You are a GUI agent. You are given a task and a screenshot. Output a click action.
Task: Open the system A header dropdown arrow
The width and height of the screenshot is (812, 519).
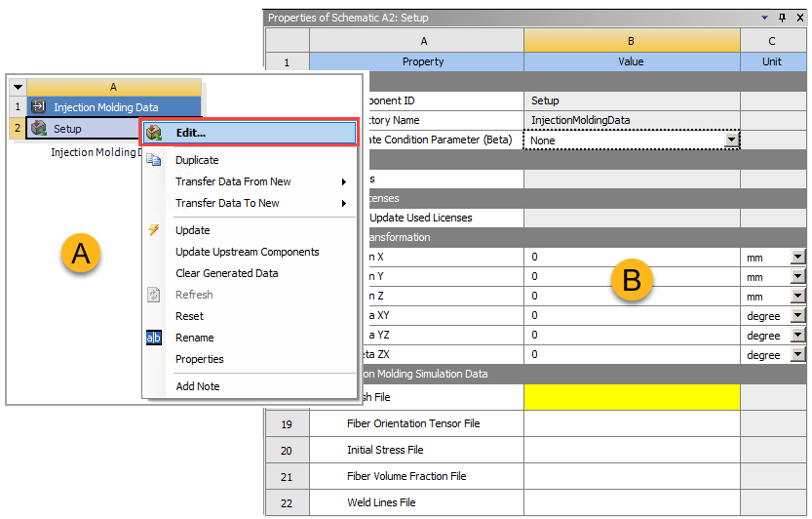[x=18, y=87]
